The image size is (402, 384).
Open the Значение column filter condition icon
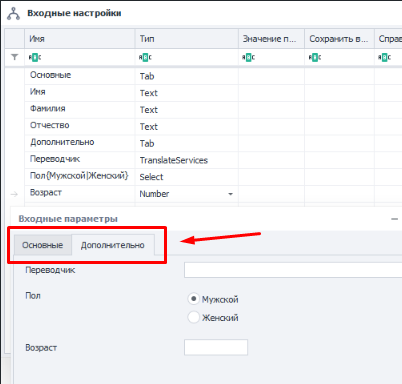(x=248, y=57)
